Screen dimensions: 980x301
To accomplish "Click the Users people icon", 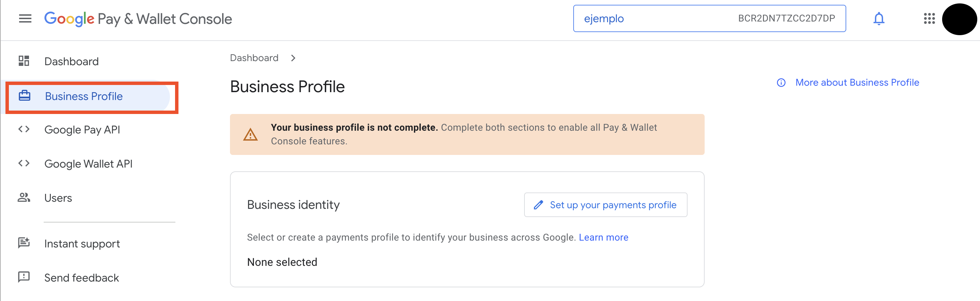I will 24,198.
